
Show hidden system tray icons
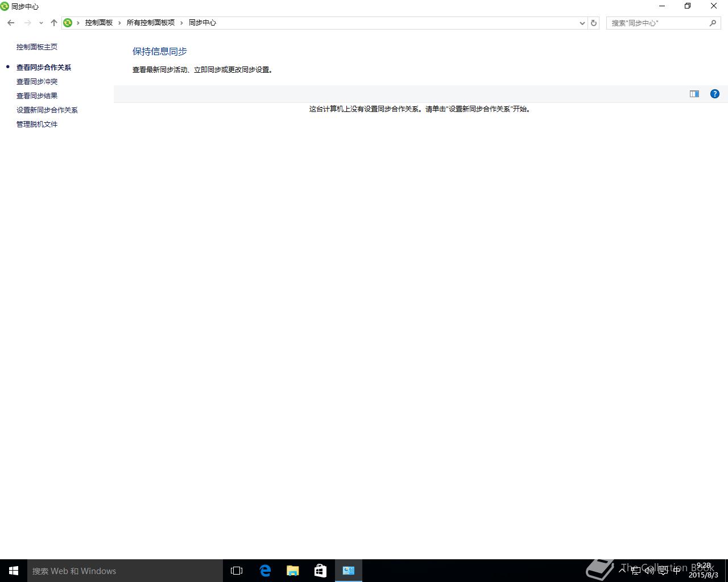point(622,570)
